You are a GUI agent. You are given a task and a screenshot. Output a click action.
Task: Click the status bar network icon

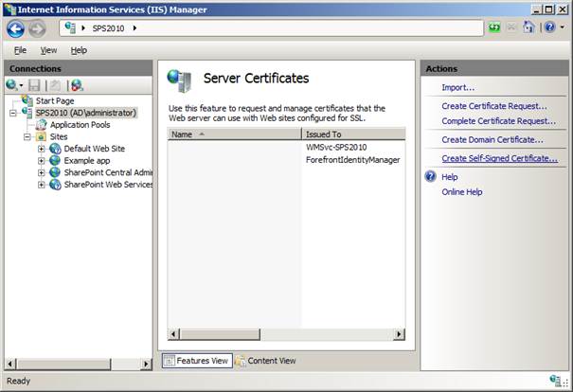point(555,381)
